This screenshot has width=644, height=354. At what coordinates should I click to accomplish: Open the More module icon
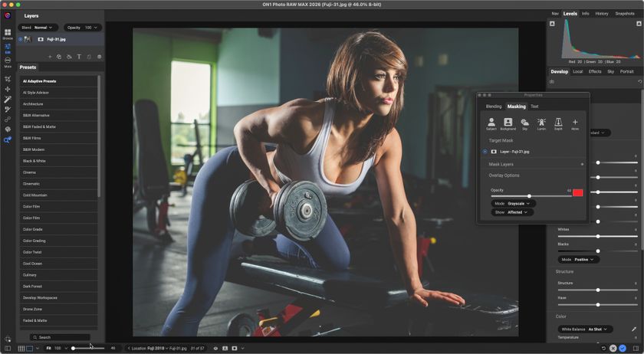pyautogui.click(x=8, y=62)
